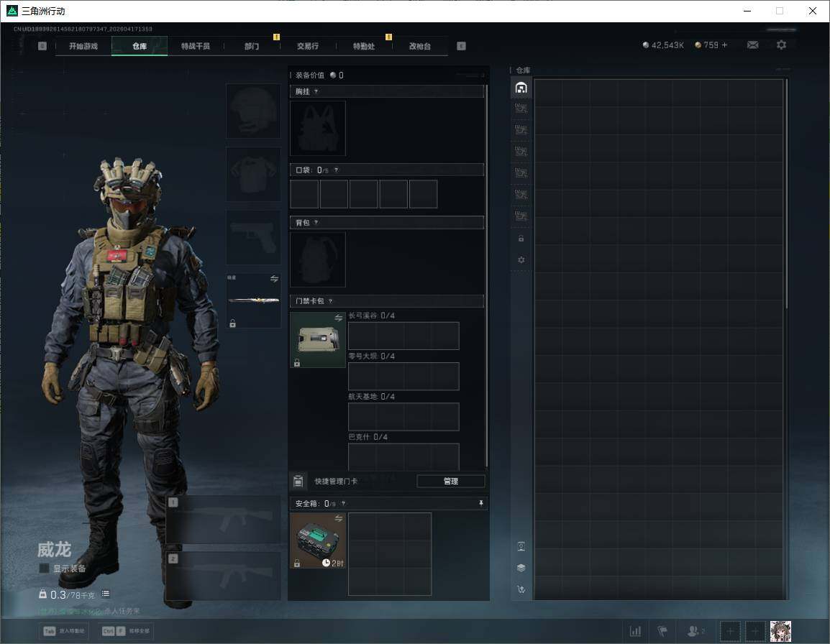Click the 口袋 help question mark
The width and height of the screenshot is (830, 644).
336,170
